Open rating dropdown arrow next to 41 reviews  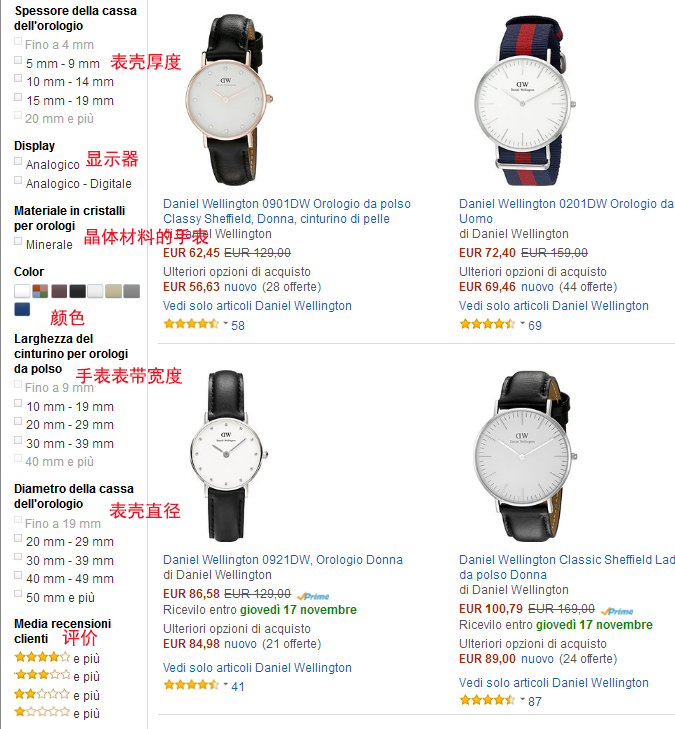pyautogui.click(x=225, y=684)
